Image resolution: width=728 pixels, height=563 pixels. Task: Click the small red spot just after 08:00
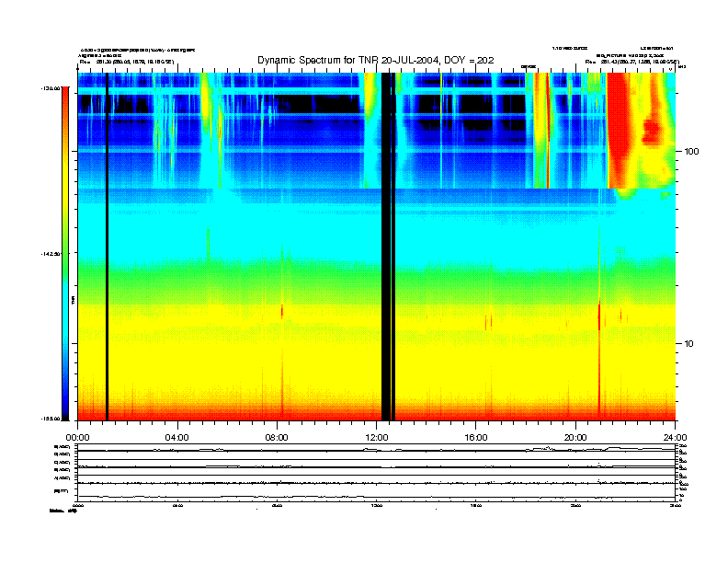coord(282,311)
